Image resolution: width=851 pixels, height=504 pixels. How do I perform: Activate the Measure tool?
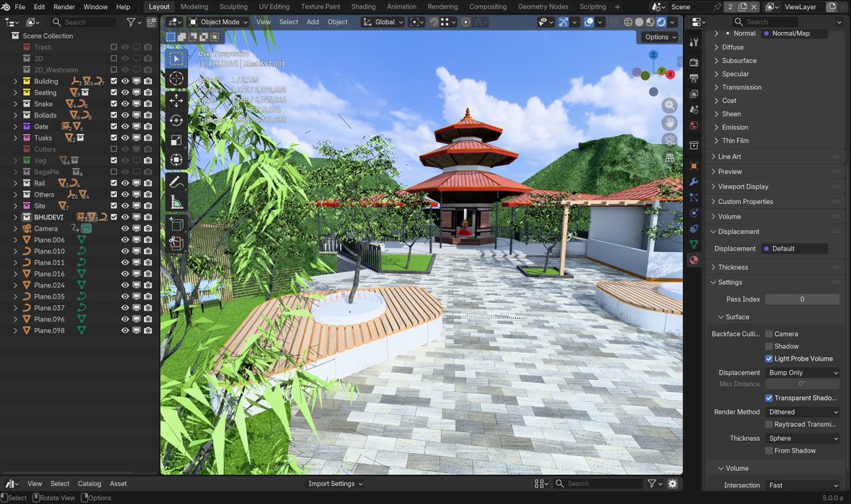click(176, 201)
